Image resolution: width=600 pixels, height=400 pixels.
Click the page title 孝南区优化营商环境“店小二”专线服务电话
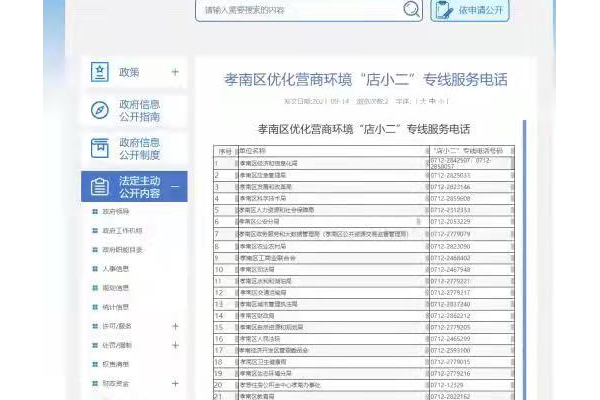click(365, 80)
